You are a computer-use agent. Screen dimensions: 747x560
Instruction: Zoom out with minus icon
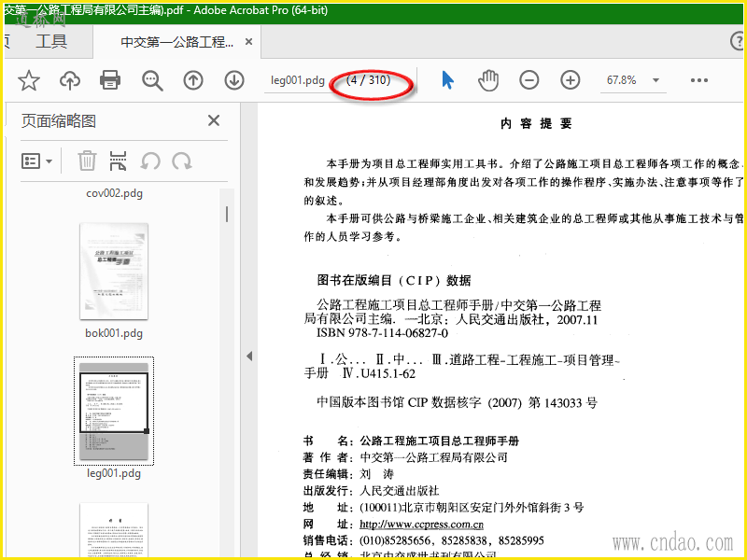point(529,80)
